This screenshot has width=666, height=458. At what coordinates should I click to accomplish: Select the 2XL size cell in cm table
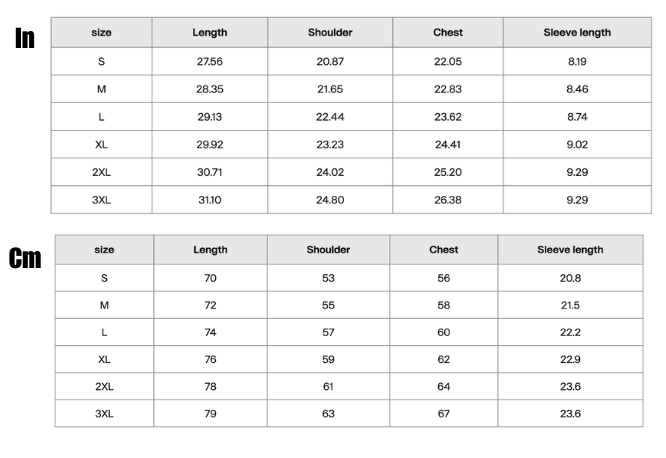(x=104, y=387)
